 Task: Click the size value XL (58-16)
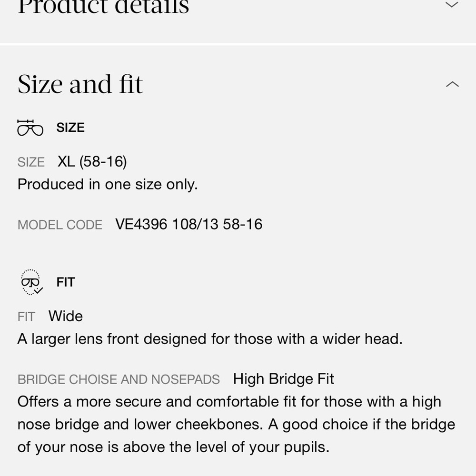pyautogui.click(x=91, y=161)
